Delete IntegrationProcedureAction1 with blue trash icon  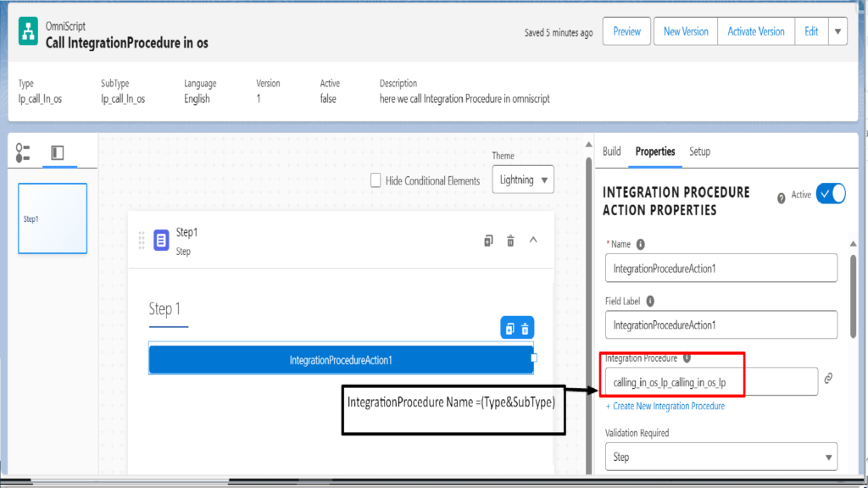tap(525, 329)
